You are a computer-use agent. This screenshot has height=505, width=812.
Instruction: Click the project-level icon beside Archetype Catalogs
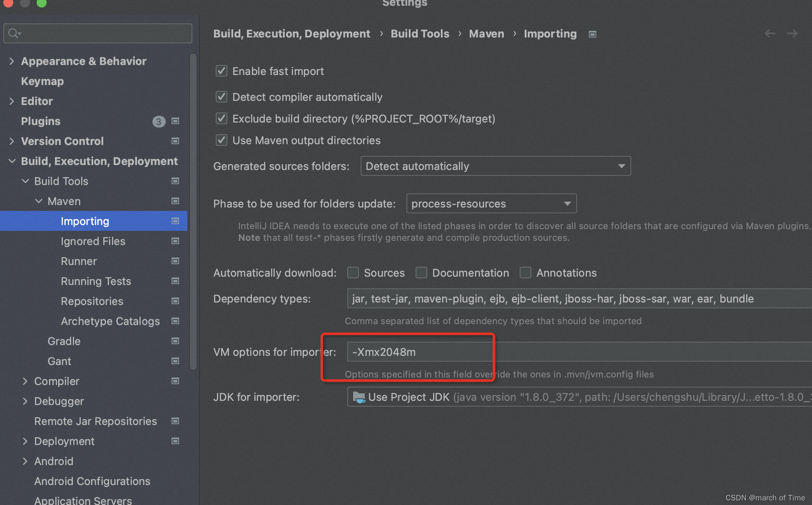(175, 321)
